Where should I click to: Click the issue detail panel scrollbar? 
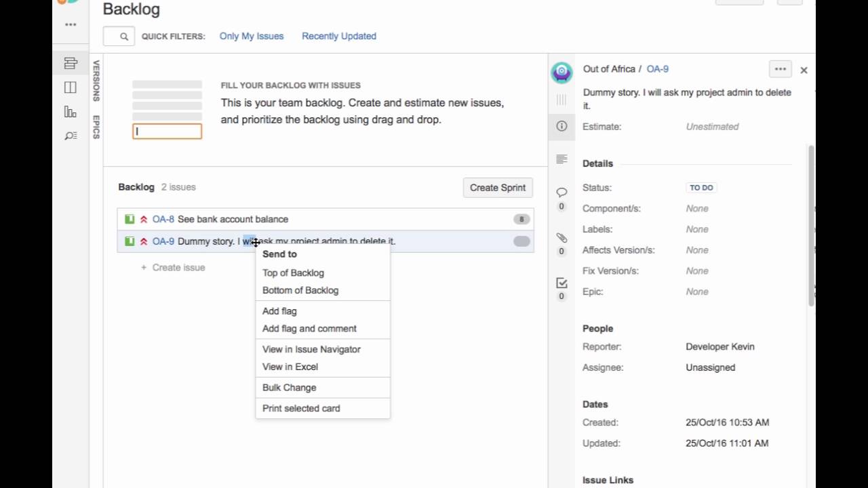click(x=811, y=224)
